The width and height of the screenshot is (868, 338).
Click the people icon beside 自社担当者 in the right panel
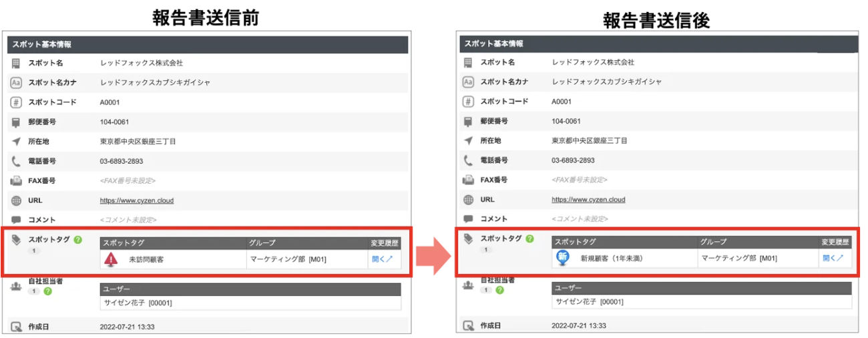pyautogui.click(x=469, y=285)
